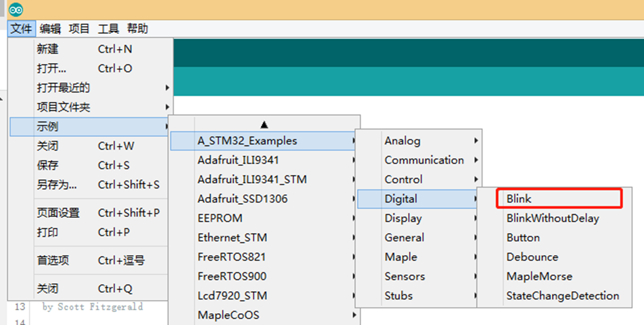644x325 pixels.
Task: Open the 帮助 menu
Action: point(137,29)
